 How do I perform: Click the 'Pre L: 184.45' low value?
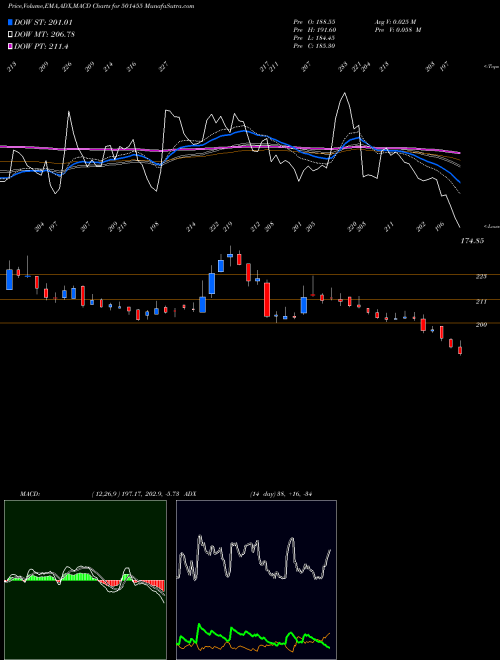[x=314, y=38]
